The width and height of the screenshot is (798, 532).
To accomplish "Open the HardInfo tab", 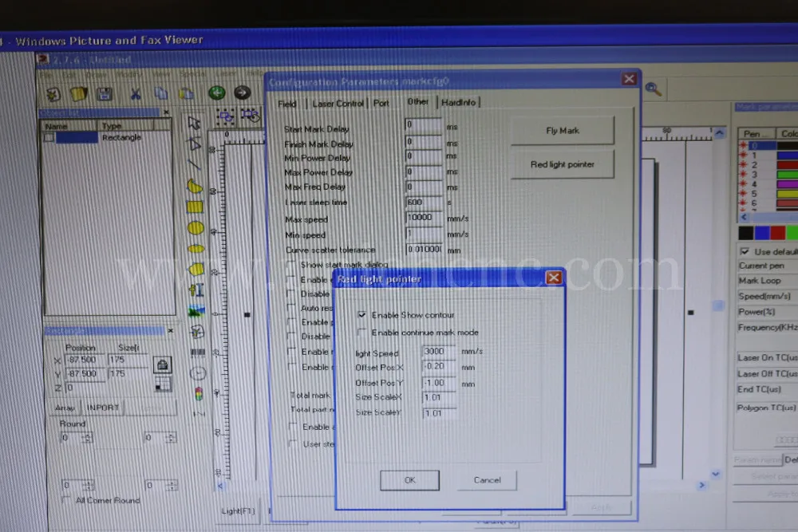I will point(458,102).
